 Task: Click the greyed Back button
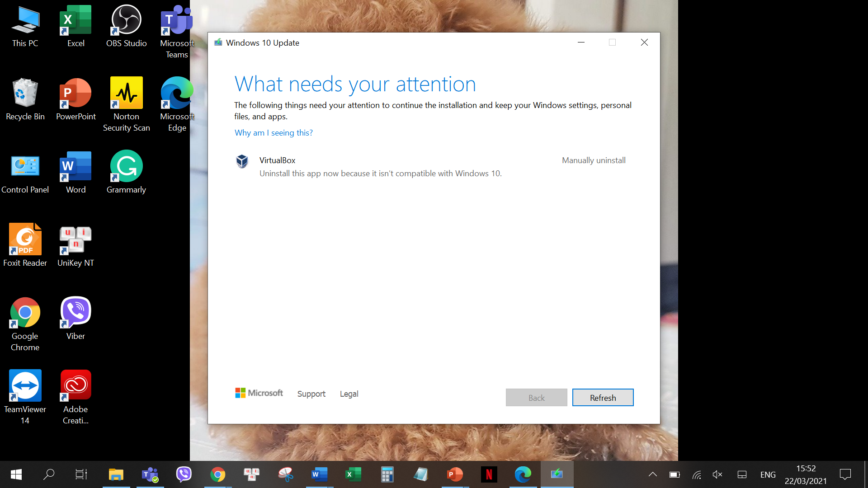(x=536, y=398)
